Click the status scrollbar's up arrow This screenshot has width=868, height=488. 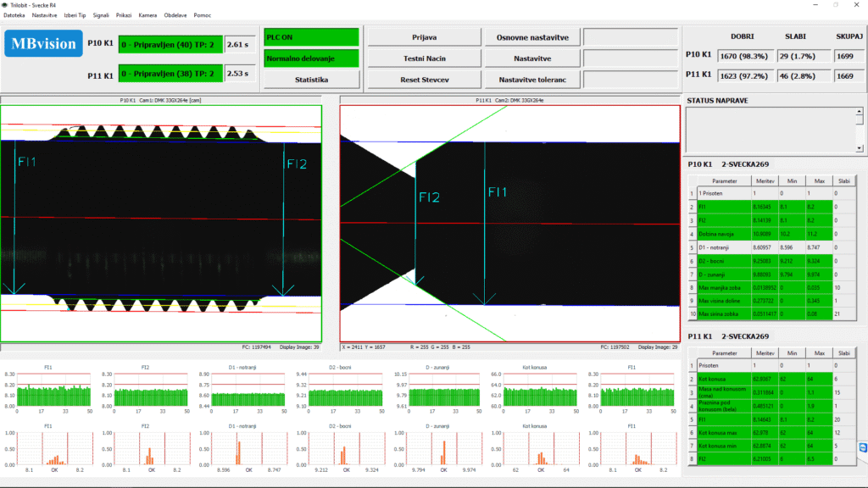click(x=860, y=111)
